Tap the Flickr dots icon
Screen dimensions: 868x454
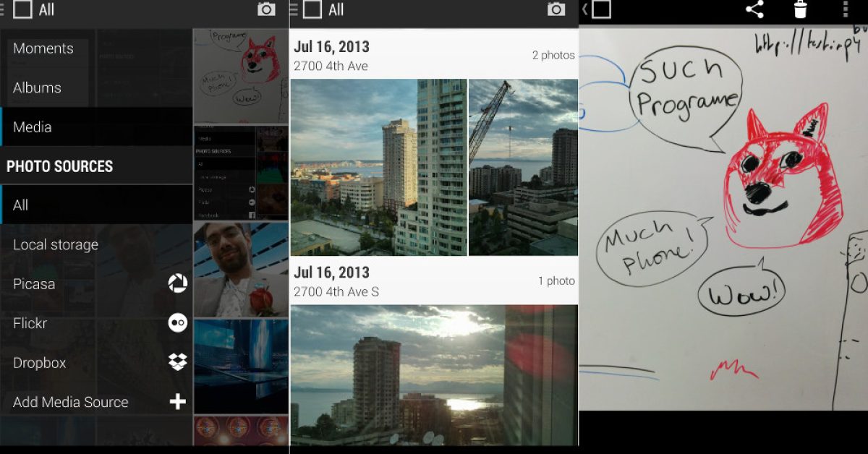(x=177, y=323)
